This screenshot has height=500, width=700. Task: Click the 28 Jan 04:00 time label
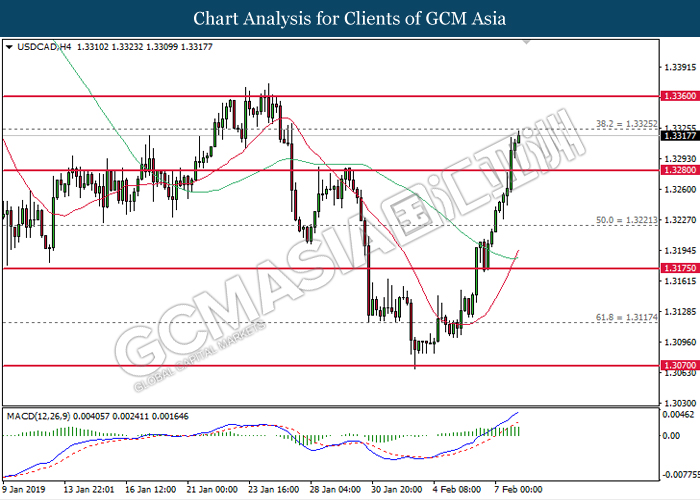coord(335,489)
